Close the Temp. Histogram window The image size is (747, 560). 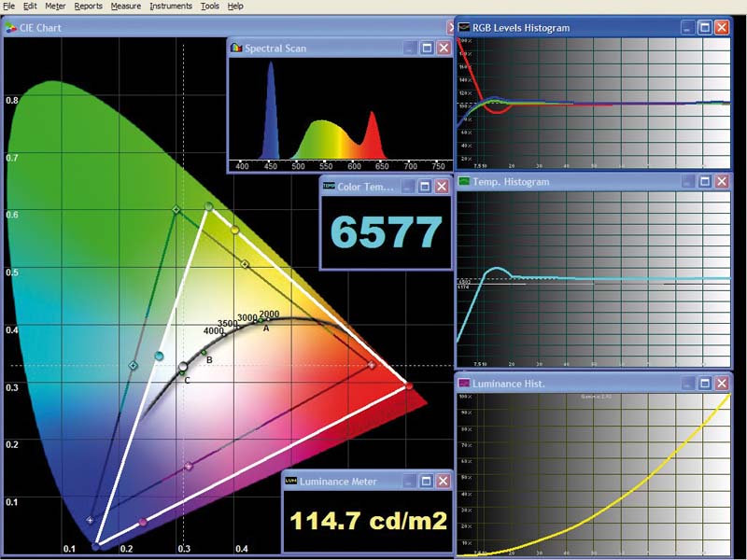(722, 181)
